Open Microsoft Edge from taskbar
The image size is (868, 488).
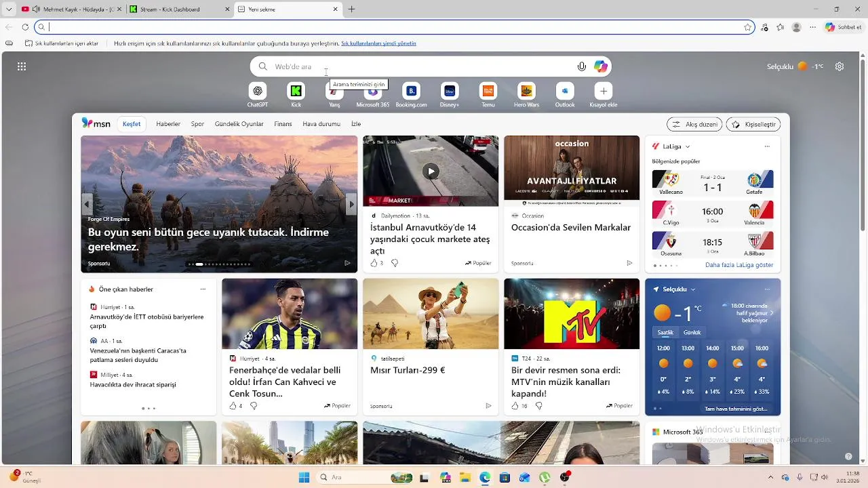click(x=485, y=477)
